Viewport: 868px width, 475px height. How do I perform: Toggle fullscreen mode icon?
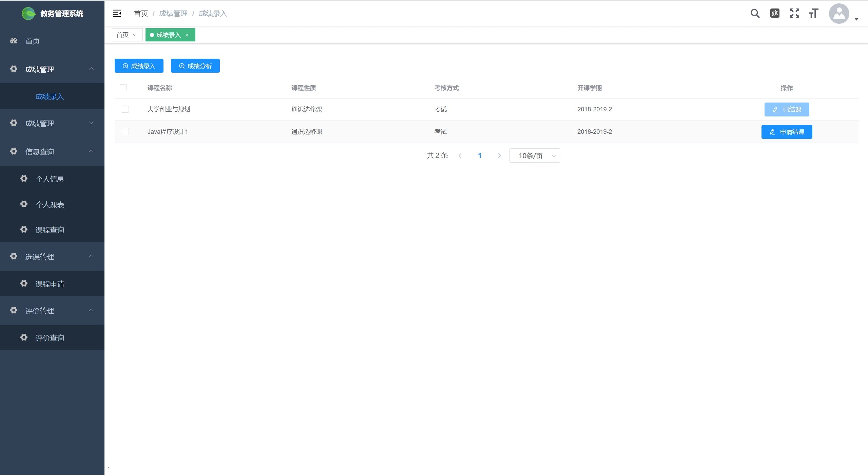point(794,13)
